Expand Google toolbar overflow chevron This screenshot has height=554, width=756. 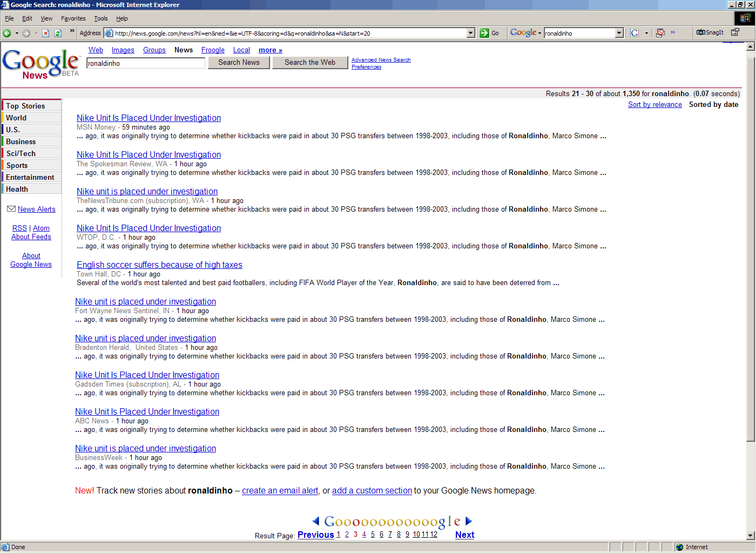pyautogui.click(x=673, y=32)
